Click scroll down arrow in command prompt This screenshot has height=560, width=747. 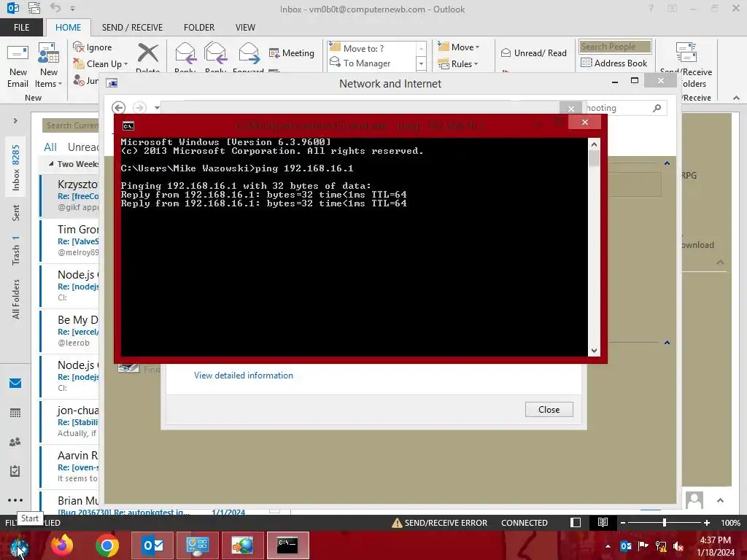click(594, 351)
